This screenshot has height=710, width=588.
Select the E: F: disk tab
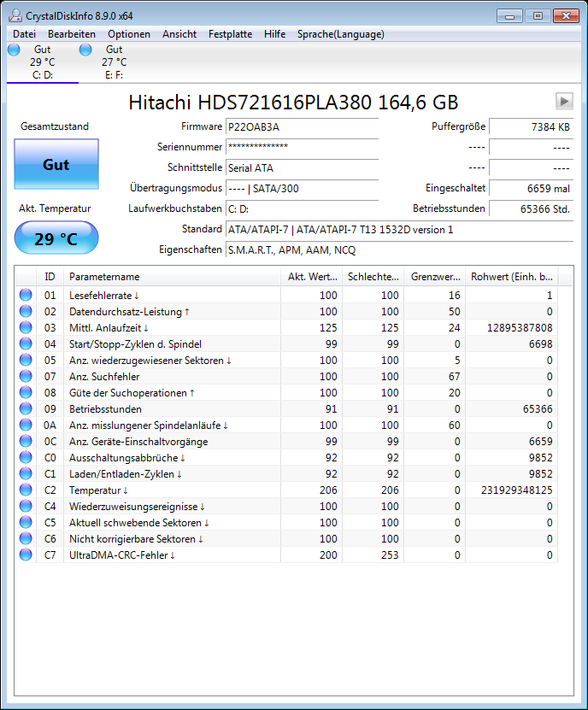(115, 62)
